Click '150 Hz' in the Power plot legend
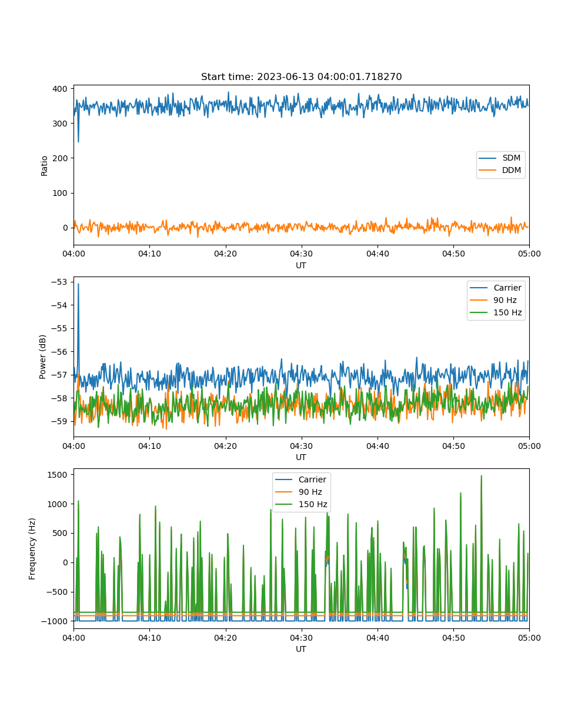The width and height of the screenshot is (588, 706). (507, 312)
